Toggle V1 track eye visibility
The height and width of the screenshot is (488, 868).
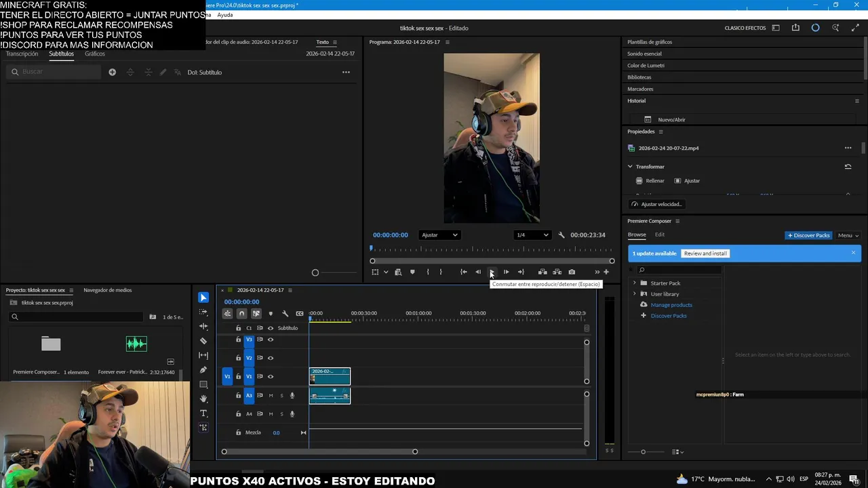point(271,376)
